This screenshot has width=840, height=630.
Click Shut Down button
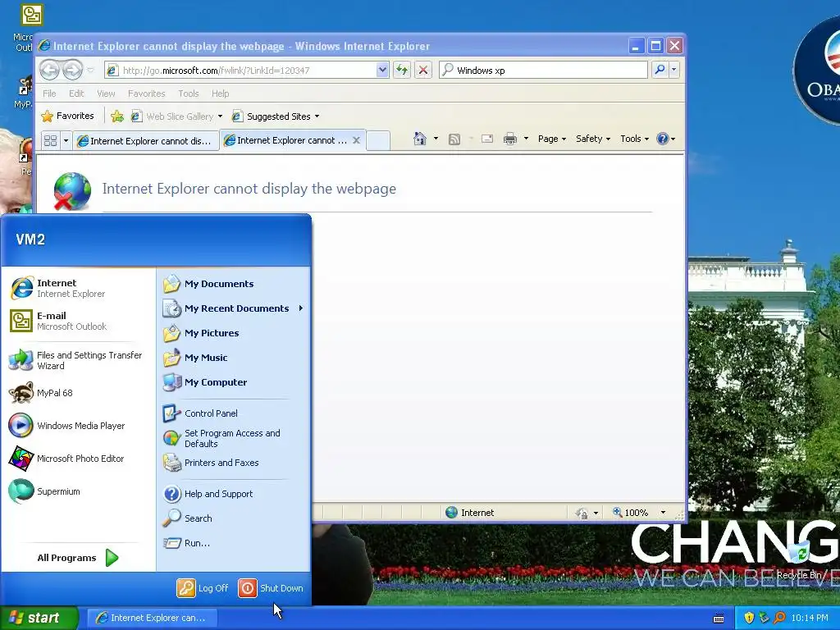pos(271,588)
